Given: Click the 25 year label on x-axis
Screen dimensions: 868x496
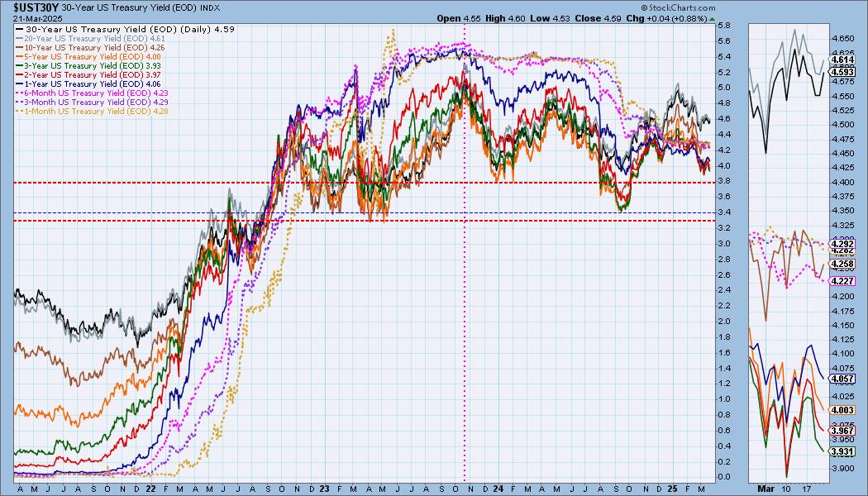Looking at the screenshot, I should (x=672, y=489).
